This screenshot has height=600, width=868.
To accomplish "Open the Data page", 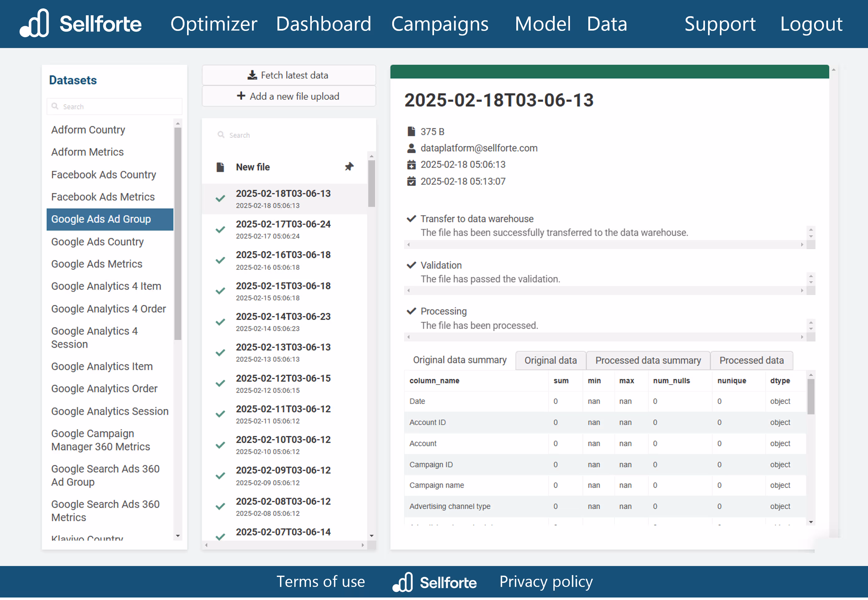I will coord(607,24).
